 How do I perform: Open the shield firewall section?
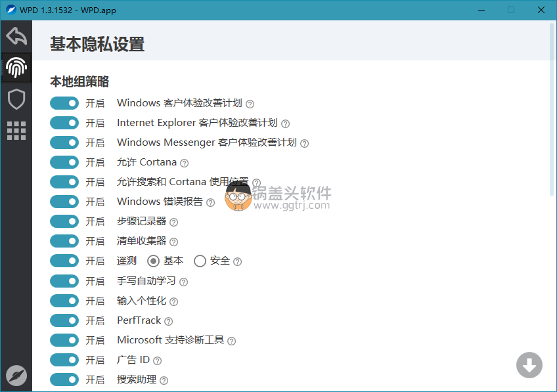16,99
